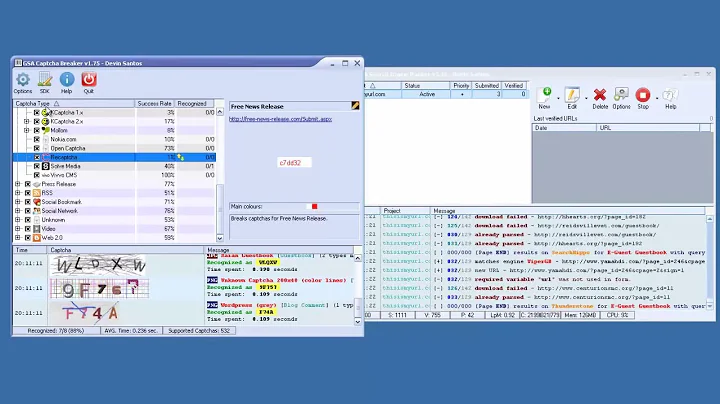Click the Submitted column header in Ranker
720x404 pixels.
point(486,86)
